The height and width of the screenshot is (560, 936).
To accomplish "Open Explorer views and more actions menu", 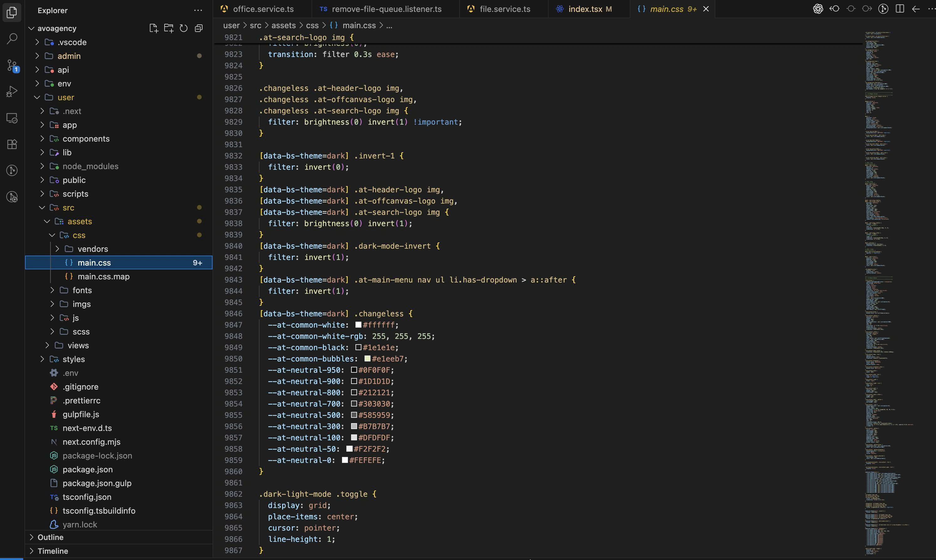I will click(198, 11).
